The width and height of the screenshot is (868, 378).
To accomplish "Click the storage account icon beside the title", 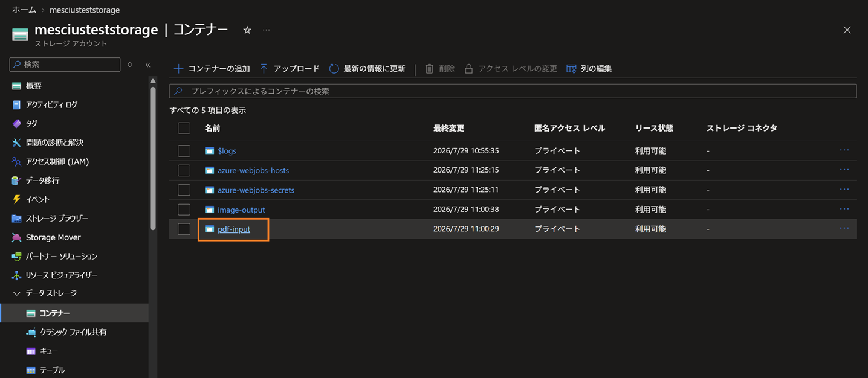I will 20,35.
